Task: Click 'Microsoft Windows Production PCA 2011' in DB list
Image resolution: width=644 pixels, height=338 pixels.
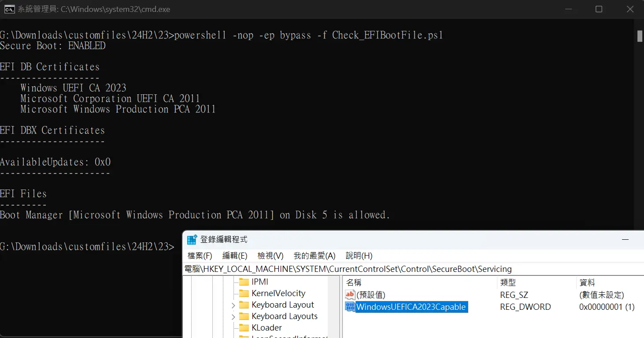Action: coord(118,109)
